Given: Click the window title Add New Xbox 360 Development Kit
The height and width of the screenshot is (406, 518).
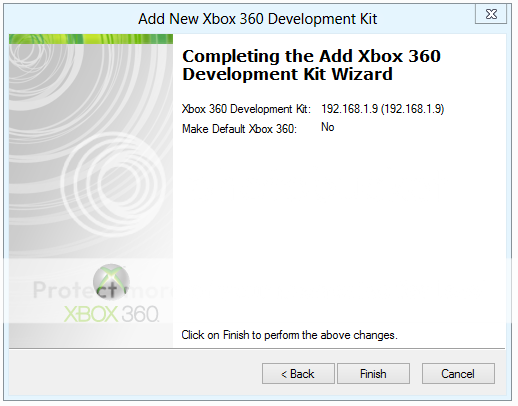Looking at the screenshot, I should (258, 19).
